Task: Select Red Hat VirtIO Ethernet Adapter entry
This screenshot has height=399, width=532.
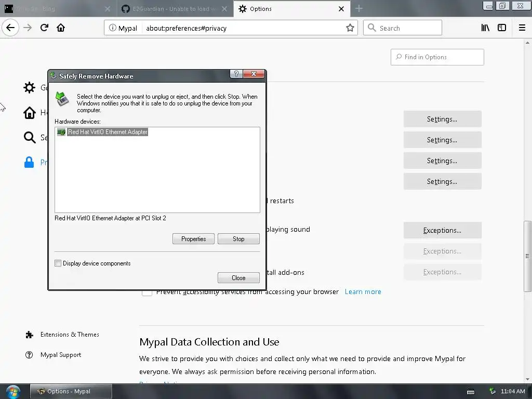Action: tap(108, 132)
